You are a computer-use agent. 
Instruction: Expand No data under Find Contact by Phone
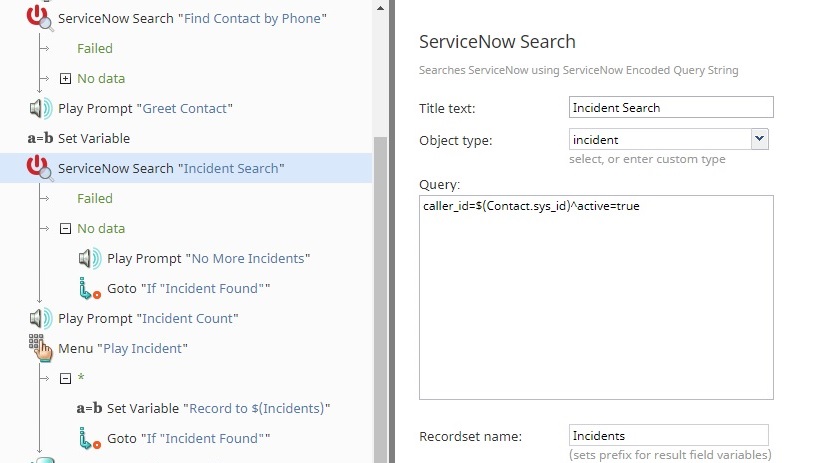(65, 79)
